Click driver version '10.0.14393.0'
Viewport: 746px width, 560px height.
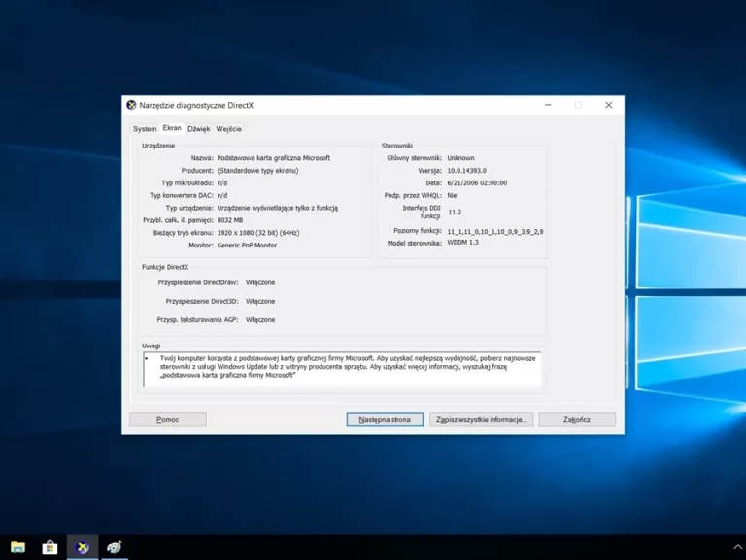coord(466,170)
